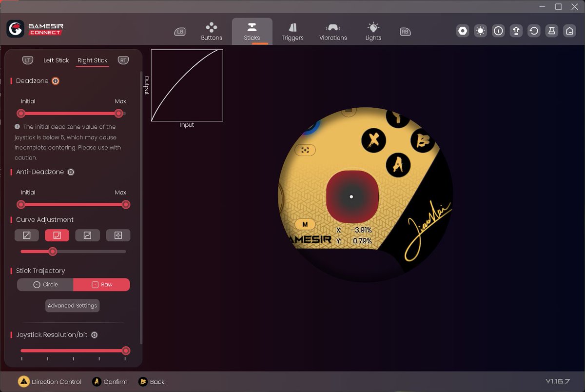Screen dimensions: 585x392
Task: Click the Curve Adjustment strength slider handle
Action: tap(53, 252)
